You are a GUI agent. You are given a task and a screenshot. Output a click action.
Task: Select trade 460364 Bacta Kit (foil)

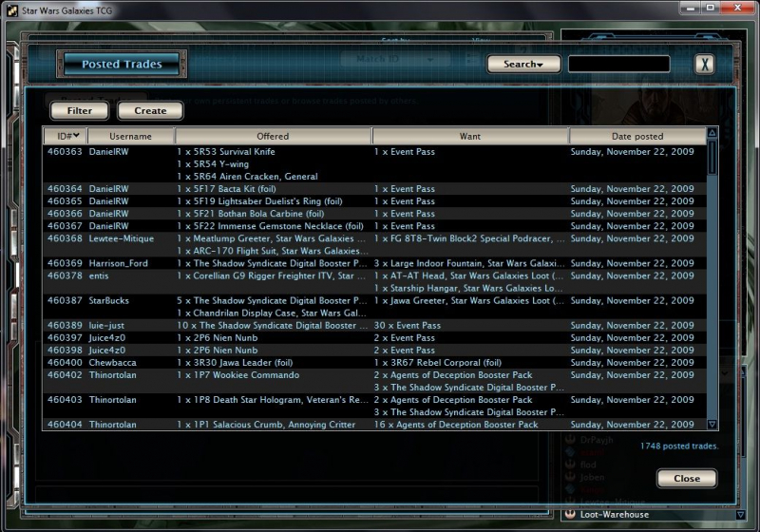(374, 189)
